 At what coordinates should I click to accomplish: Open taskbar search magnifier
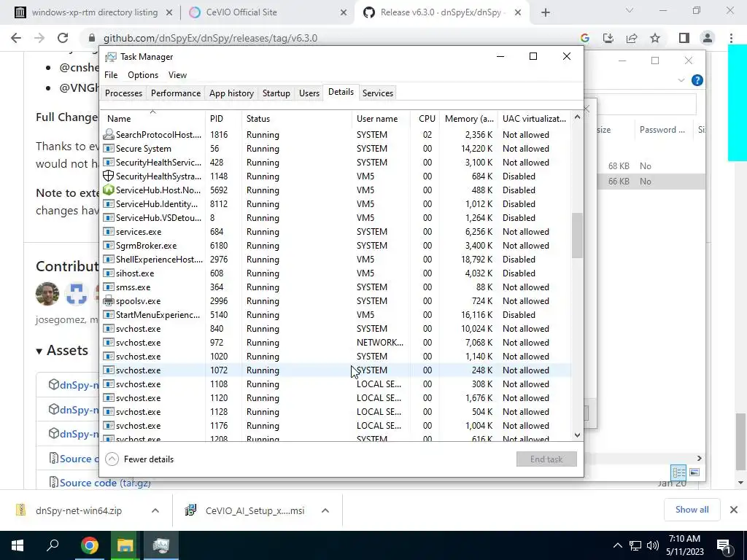pyautogui.click(x=53, y=545)
